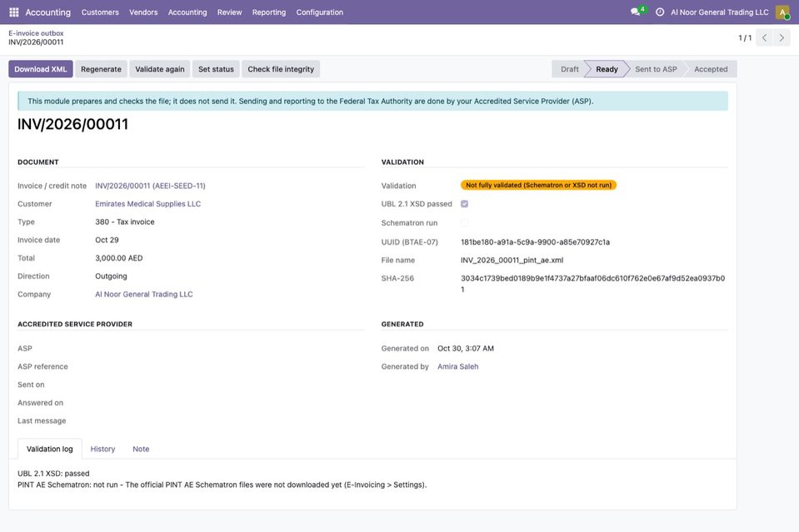The image size is (799, 532).
Task: Click Validate again button
Action: tap(160, 69)
